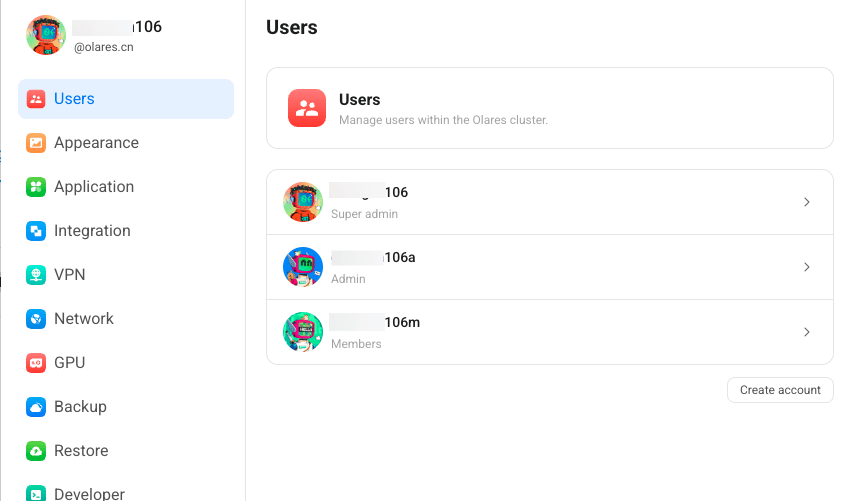Open the Integration icon

click(x=36, y=231)
